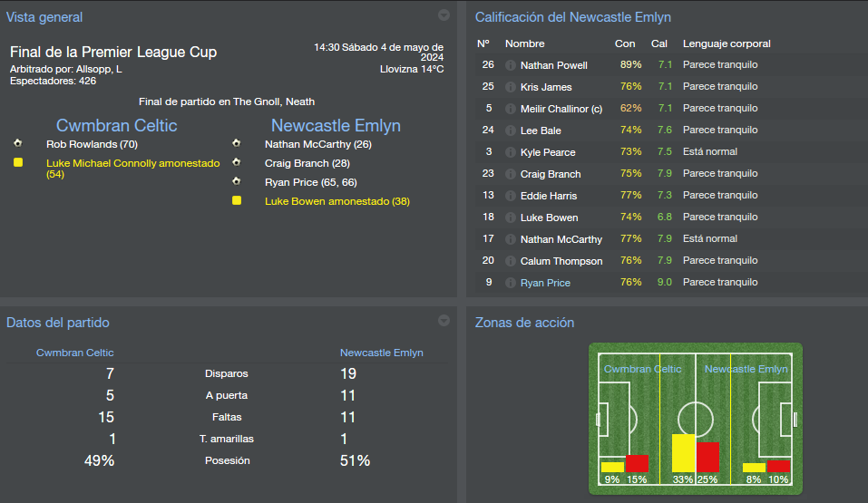
Task: Click the info icon for Meilir Challinor
Action: [x=511, y=109]
